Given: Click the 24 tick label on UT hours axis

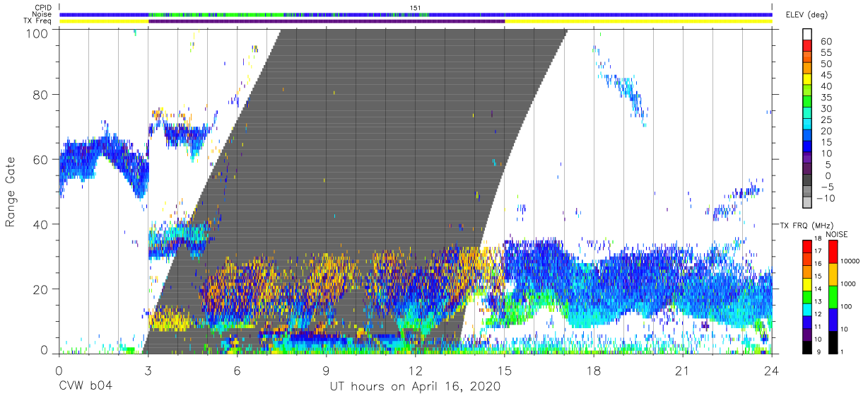Looking at the screenshot, I should click(772, 371).
